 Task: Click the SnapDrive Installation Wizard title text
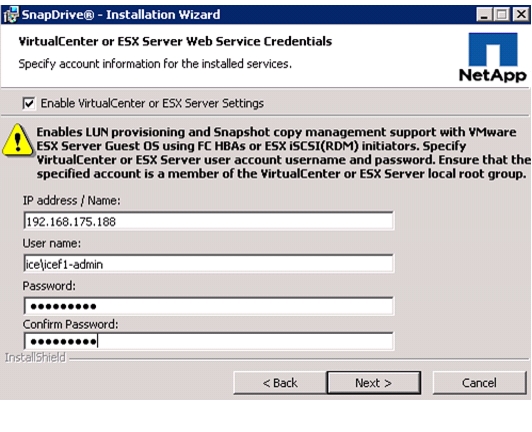pos(121,15)
